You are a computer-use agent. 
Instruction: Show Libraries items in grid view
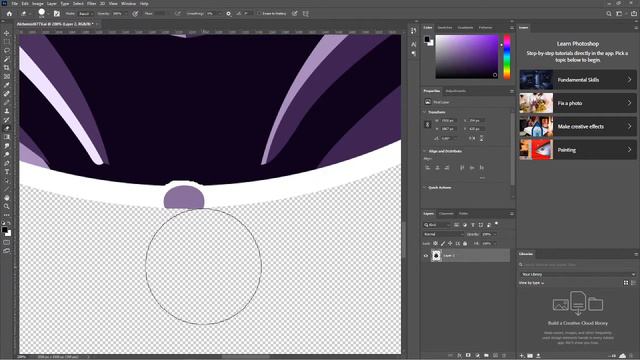pos(626,282)
